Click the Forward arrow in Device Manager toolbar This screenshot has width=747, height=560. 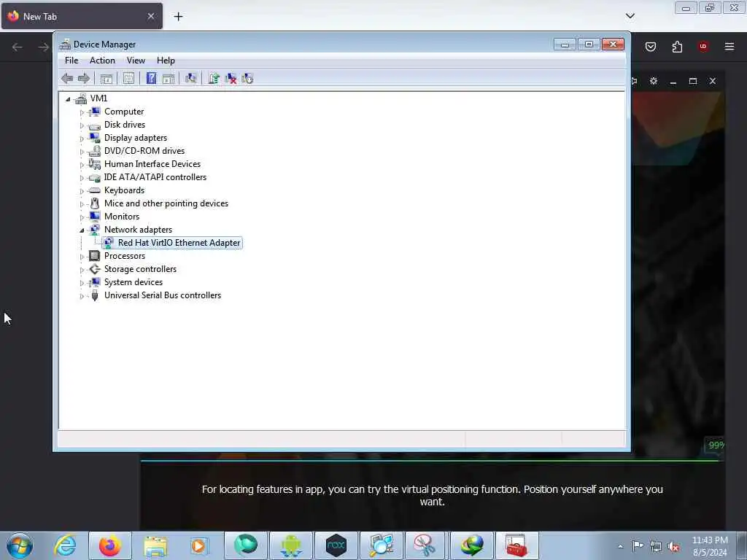point(84,79)
